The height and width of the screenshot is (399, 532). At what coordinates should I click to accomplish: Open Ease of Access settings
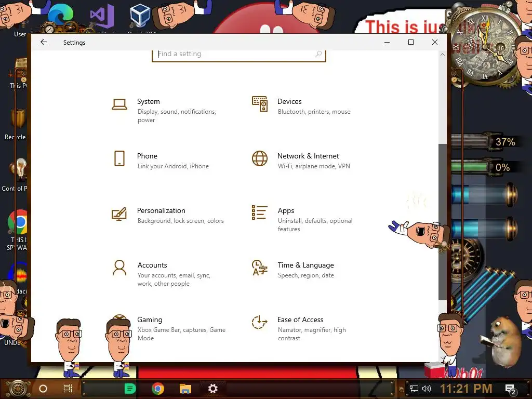[x=307, y=328]
